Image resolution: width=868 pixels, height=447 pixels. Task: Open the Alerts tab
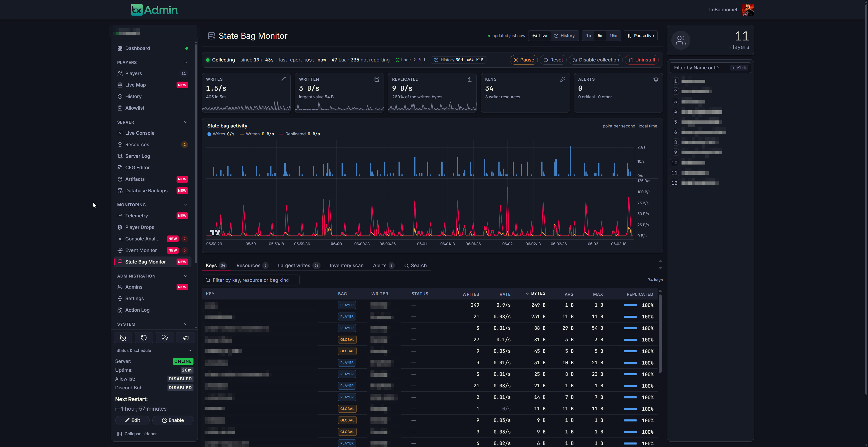(x=383, y=266)
